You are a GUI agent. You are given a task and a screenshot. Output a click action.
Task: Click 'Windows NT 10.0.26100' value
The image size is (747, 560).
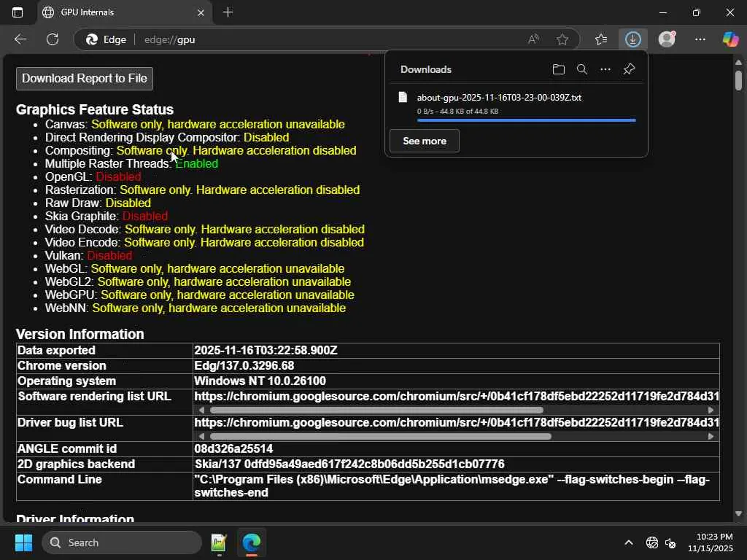coord(260,381)
